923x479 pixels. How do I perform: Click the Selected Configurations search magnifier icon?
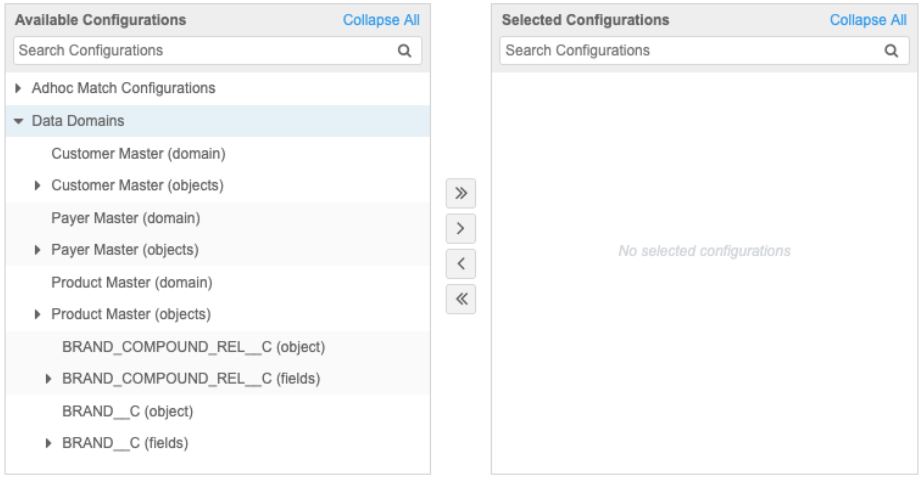[891, 51]
